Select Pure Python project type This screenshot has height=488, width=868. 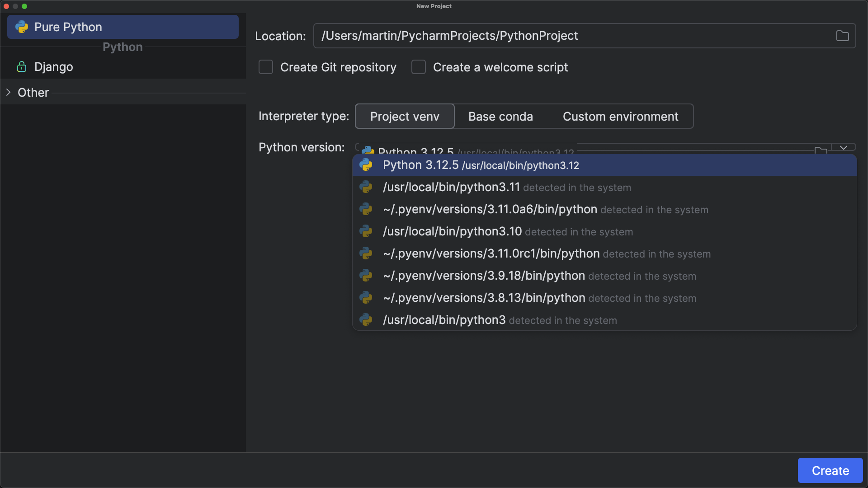pos(69,27)
